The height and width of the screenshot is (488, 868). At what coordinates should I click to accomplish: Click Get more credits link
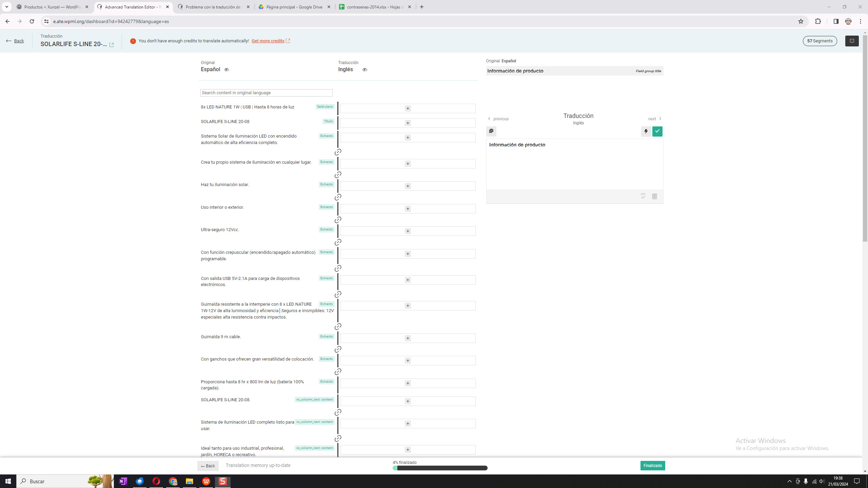click(268, 41)
